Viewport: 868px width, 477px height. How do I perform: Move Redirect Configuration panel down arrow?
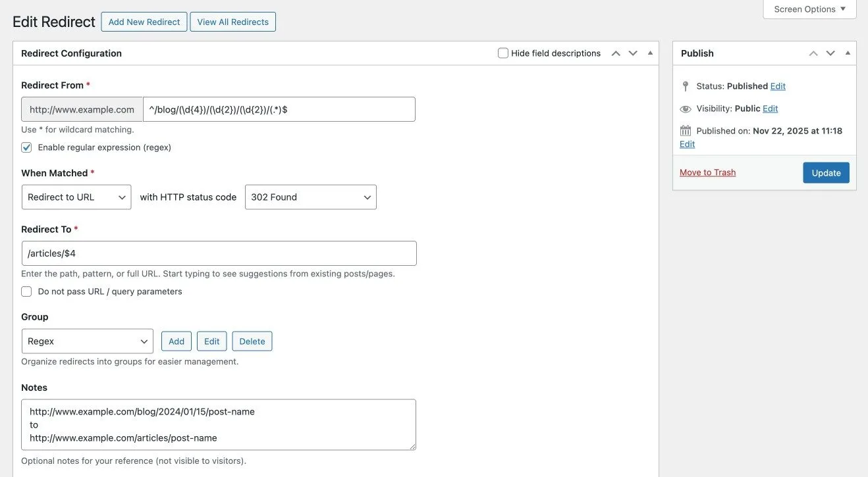(633, 53)
